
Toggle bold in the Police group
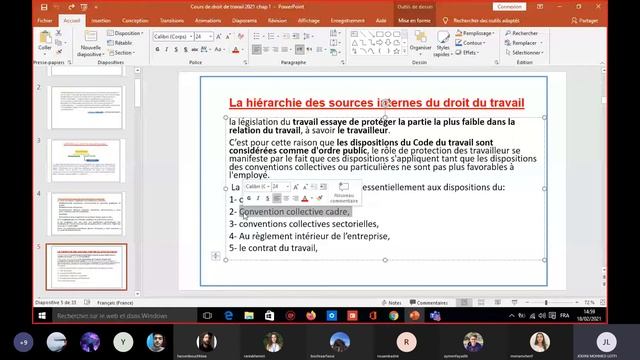coord(158,50)
